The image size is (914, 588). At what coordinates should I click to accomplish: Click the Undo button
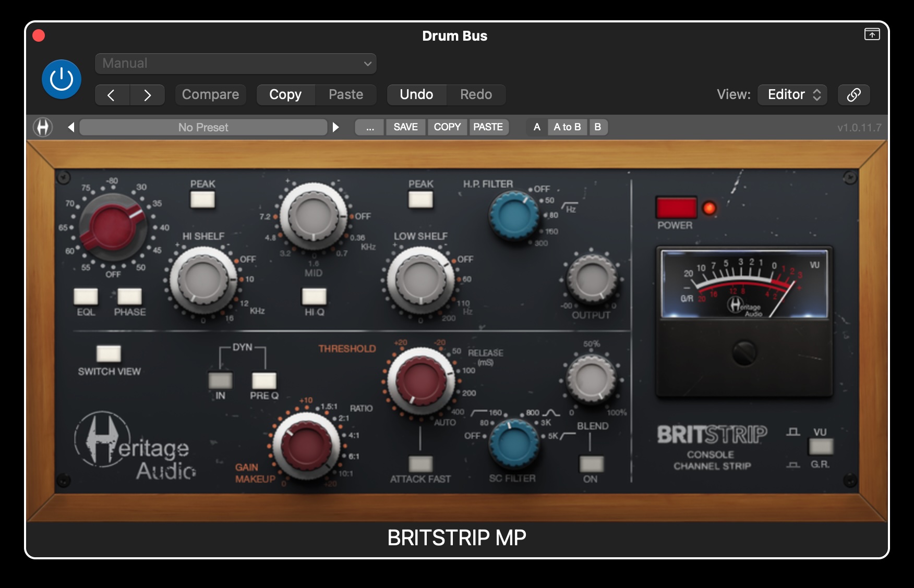pyautogui.click(x=416, y=94)
